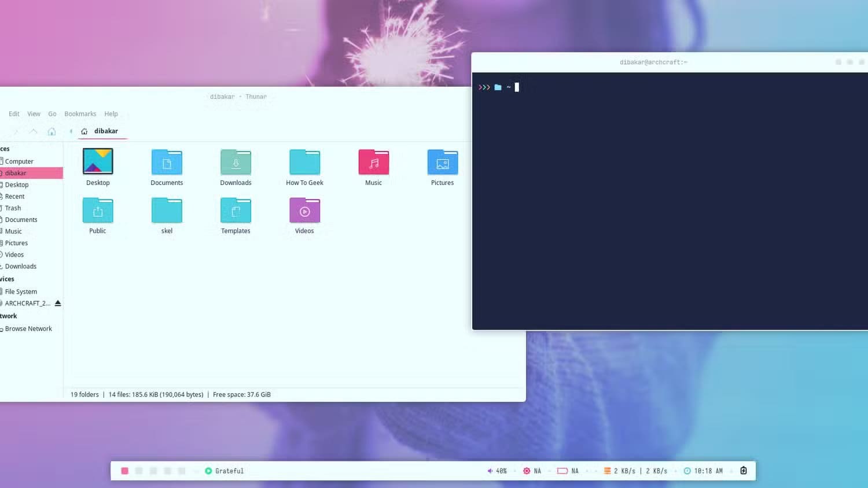Click the small left arrow before path bar
The image size is (868, 488).
(71, 131)
